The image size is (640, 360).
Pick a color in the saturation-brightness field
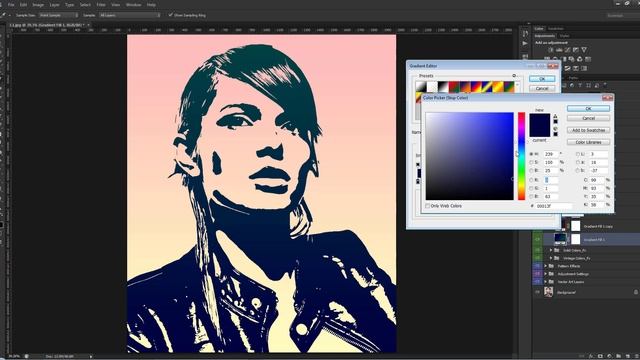(x=469, y=156)
